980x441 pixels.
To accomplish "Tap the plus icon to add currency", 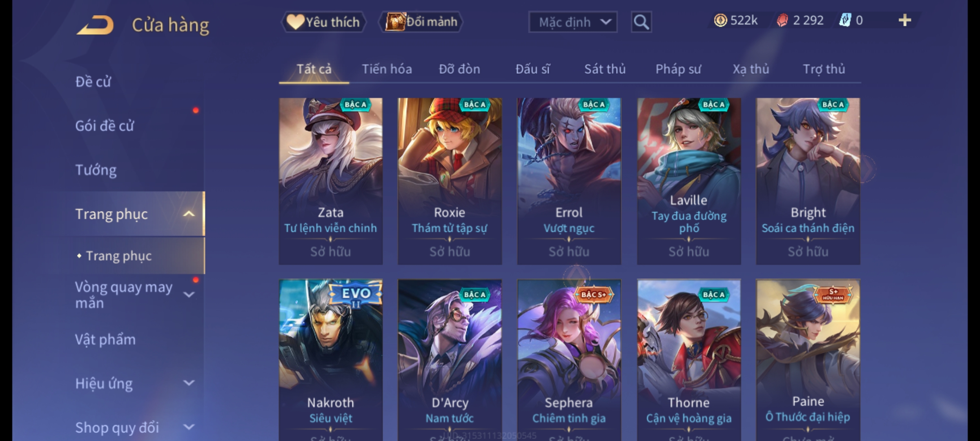I will (x=904, y=20).
